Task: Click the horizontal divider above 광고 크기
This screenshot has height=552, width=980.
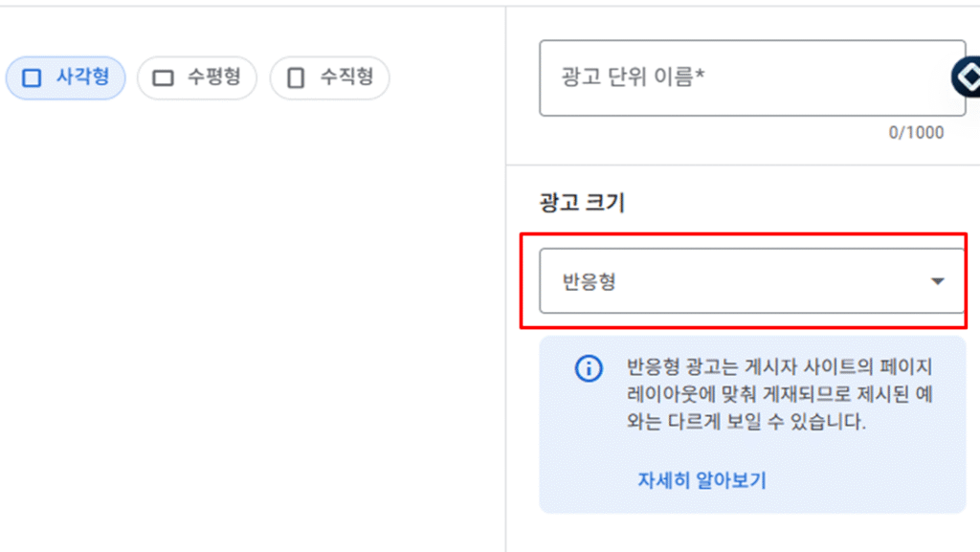Action: 743,166
